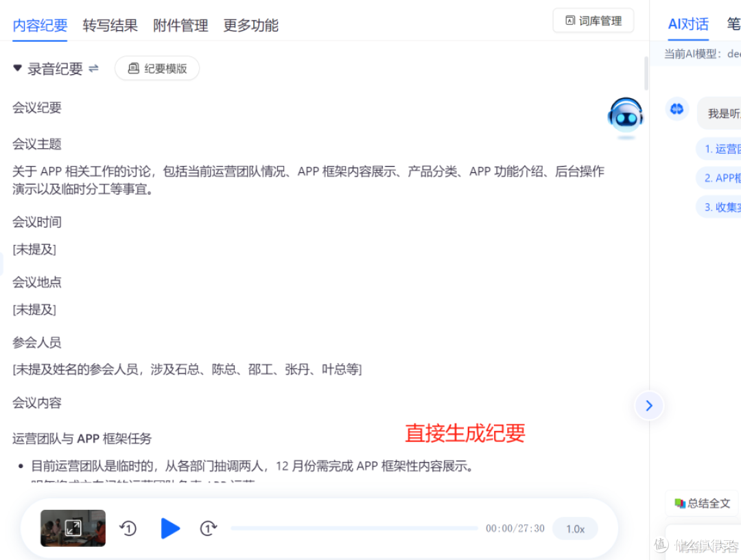Play the recording
The height and width of the screenshot is (560, 741).
coord(169,528)
